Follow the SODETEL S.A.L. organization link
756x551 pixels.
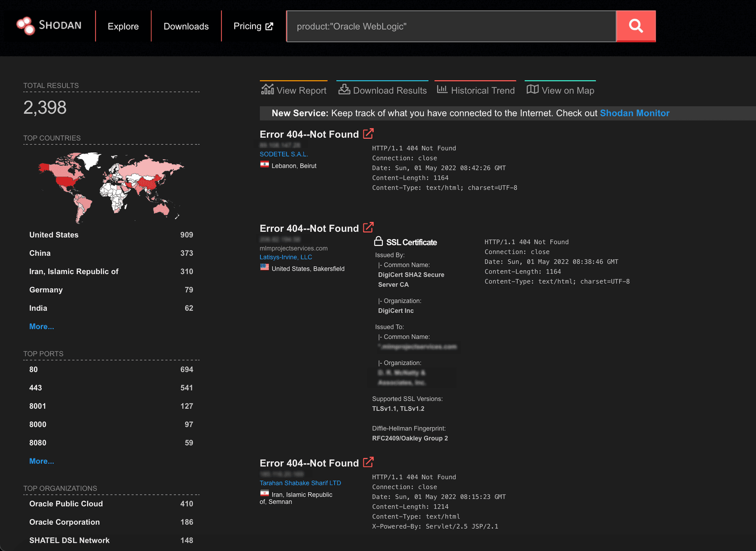point(284,153)
